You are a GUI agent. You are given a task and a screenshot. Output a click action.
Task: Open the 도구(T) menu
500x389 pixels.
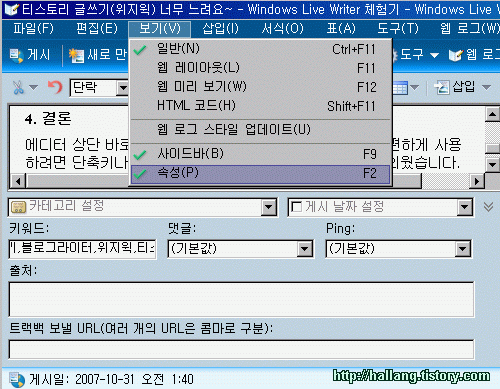click(x=398, y=29)
